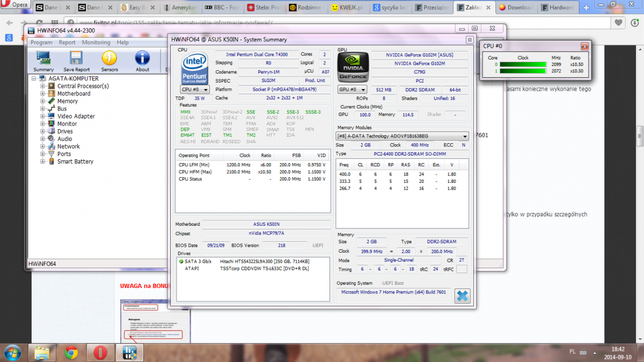This screenshot has height=362, width=644.
Task: Open the Monitoring menu in HWiNFO64
Action: (96, 42)
